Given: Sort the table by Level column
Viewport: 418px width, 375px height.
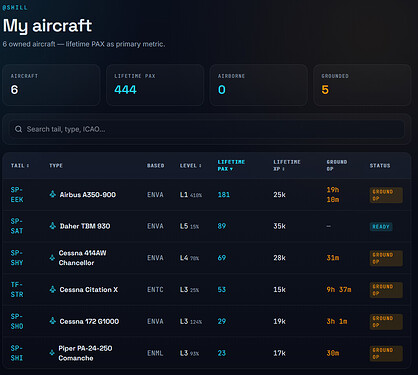Looking at the screenshot, I should pos(190,166).
